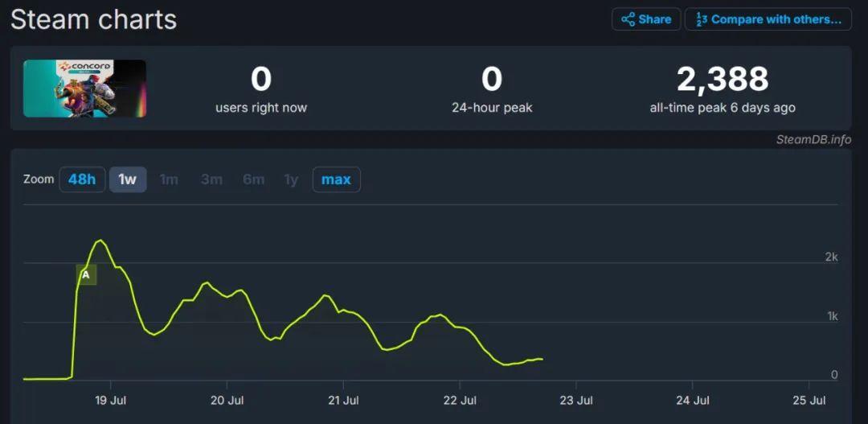Click the numbered compare icon
Viewport: 868px width, 424px height.
[x=701, y=19]
